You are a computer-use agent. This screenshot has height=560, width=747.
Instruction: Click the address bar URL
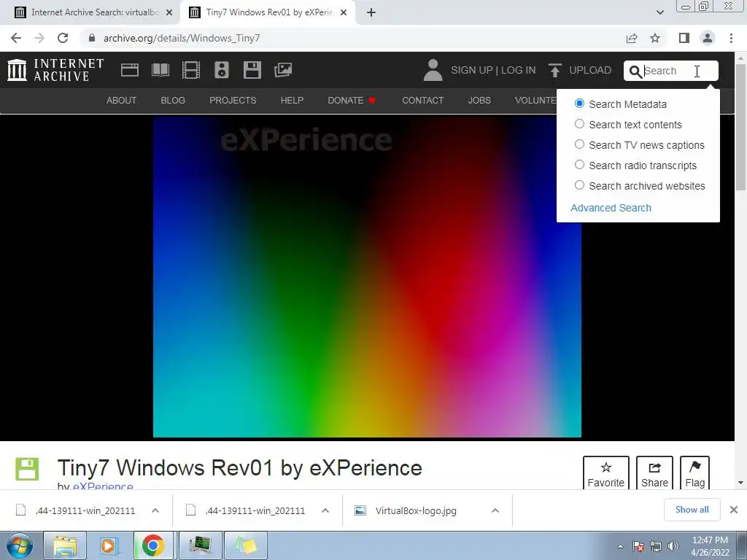[182, 38]
